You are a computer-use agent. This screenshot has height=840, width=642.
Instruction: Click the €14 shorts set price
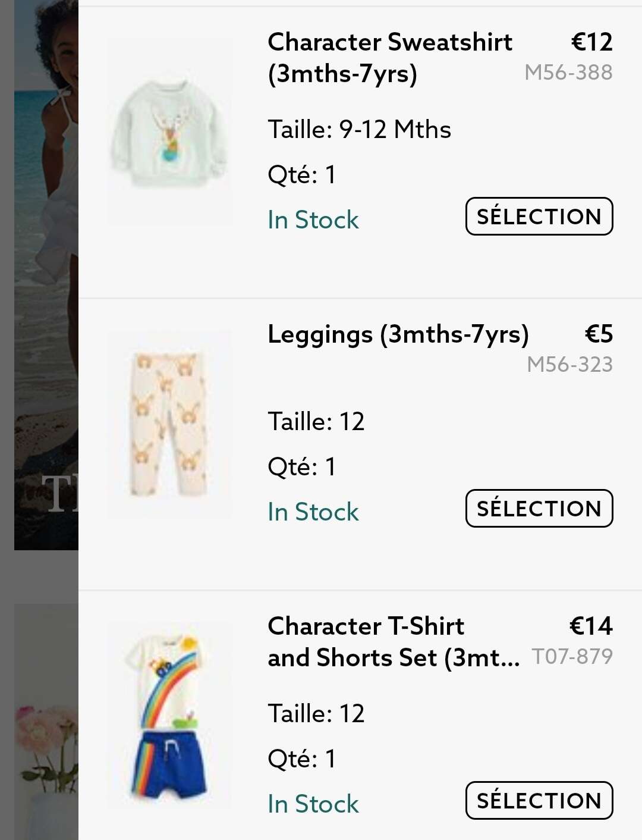[x=590, y=626]
